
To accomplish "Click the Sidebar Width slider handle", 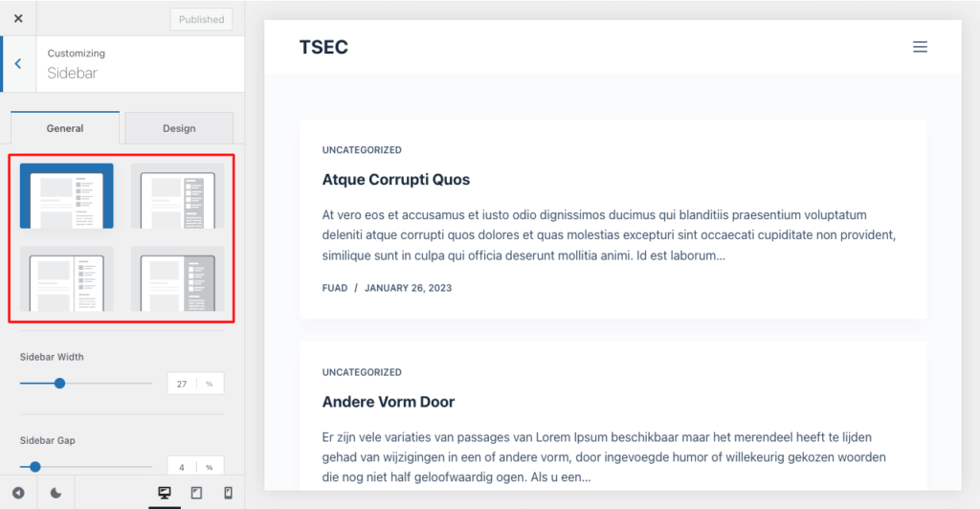I will click(x=59, y=384).
